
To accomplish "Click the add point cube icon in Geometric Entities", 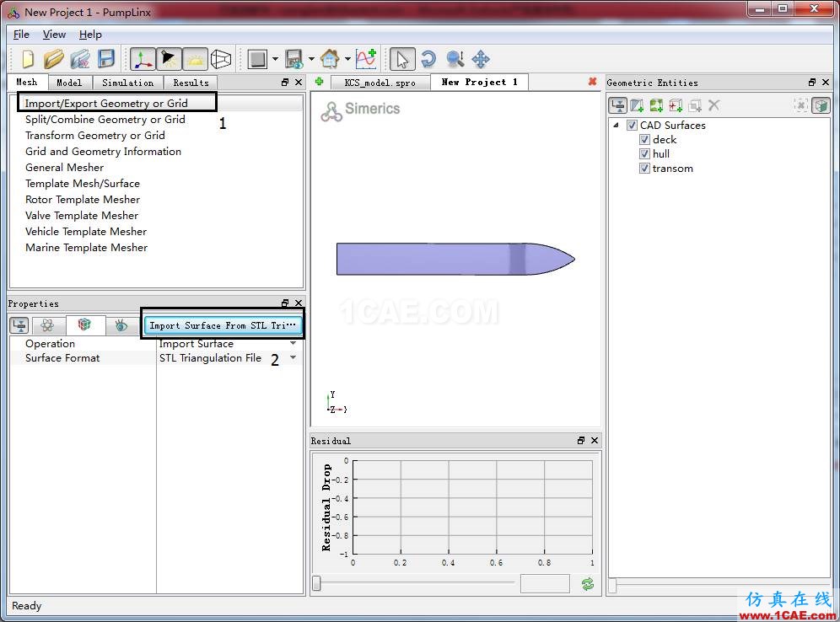I will click(x=676, y=105).
